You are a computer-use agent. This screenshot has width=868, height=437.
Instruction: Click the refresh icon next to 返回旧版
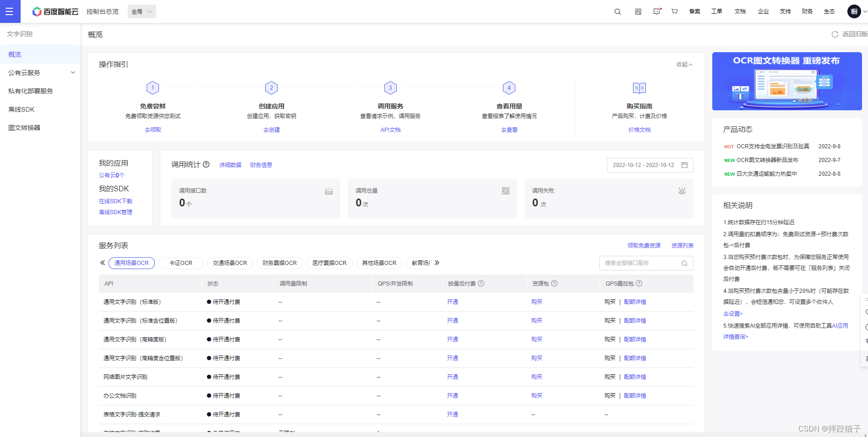835,34
